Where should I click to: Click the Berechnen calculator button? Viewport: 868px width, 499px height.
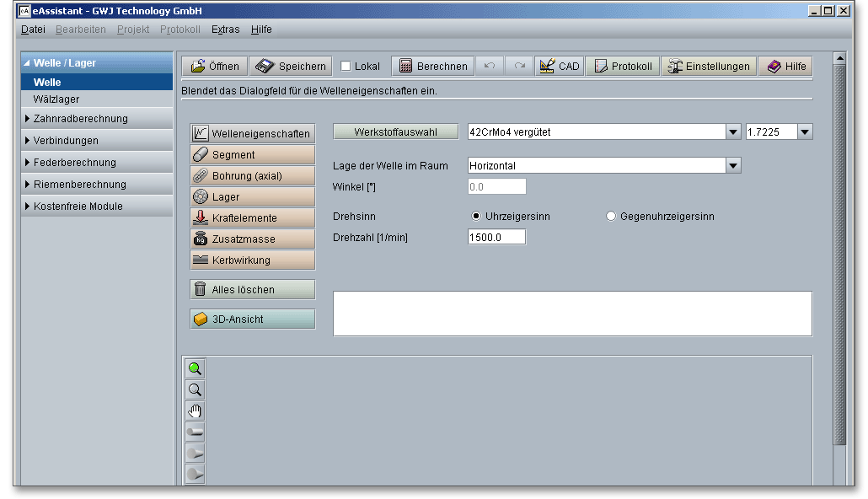(432, 67)
